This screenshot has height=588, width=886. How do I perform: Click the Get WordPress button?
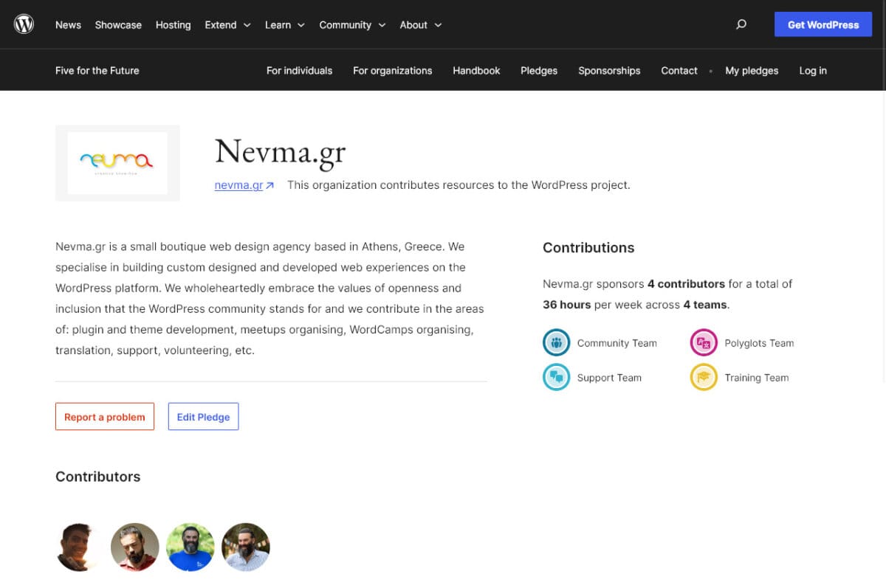[823, 24]
